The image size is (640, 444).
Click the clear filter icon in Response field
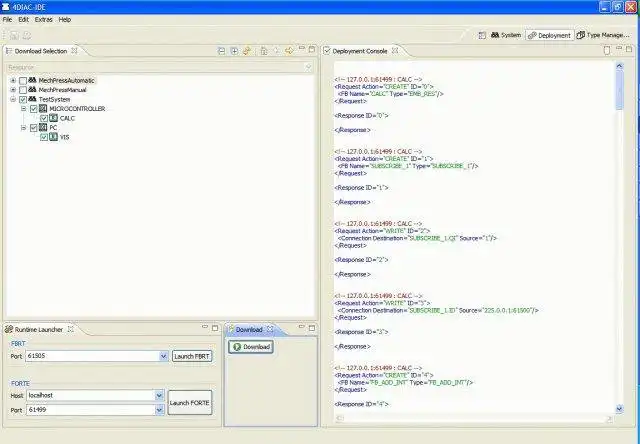(x=309, y=67)
